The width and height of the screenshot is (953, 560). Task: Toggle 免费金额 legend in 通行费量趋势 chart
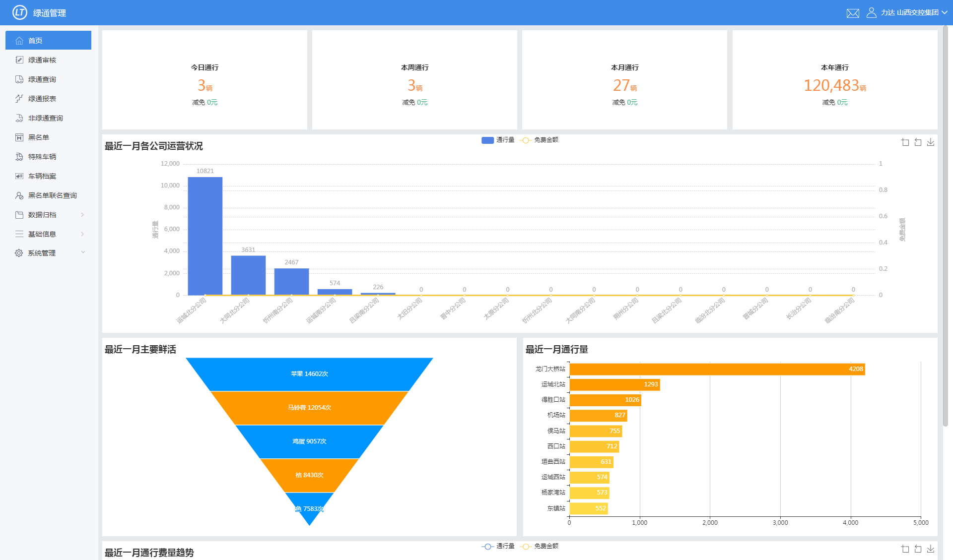pyautogui.click(x=539, y=546)
